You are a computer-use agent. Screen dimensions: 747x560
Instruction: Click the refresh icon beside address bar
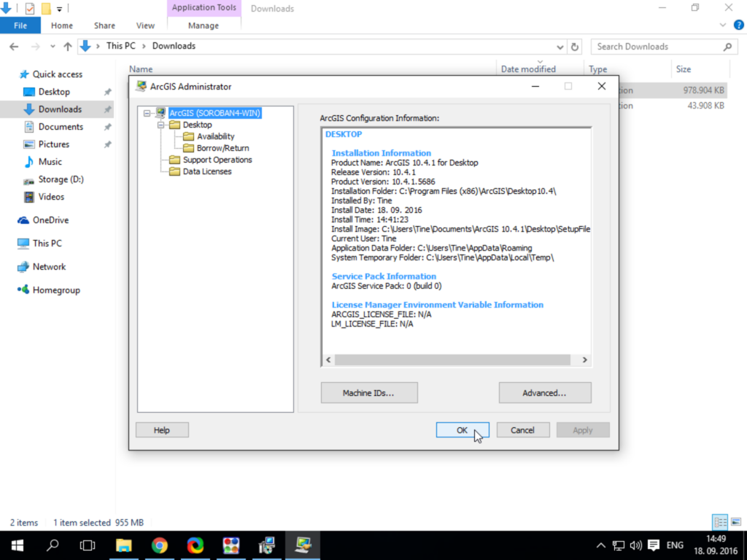[x=575, y=47]
